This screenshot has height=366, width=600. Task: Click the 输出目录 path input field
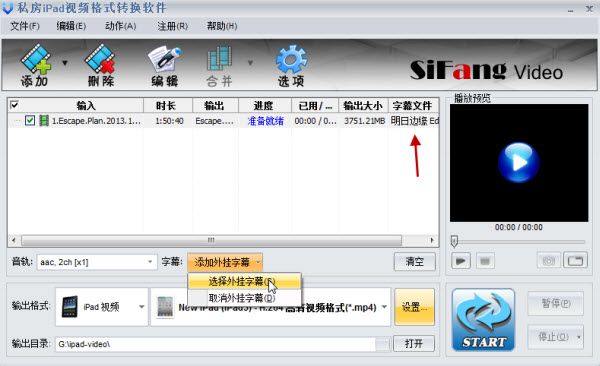pos(216,344)
